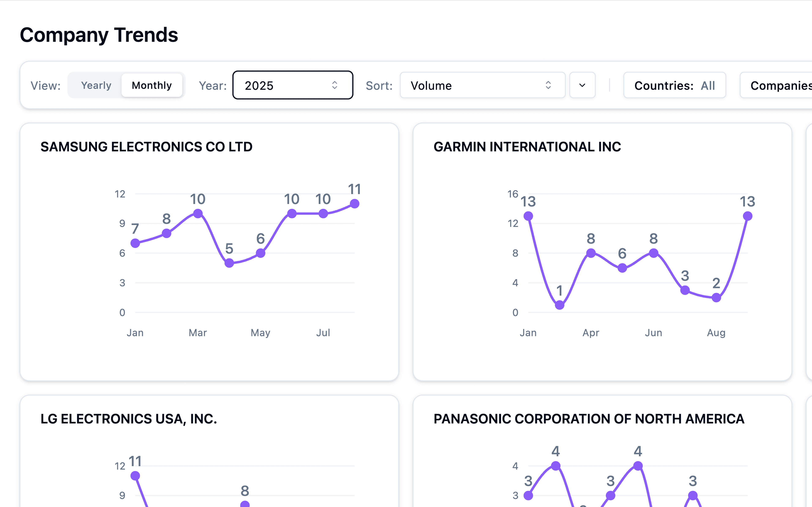Image resolution: width=812 pixels, height=507 pixels.
Task: Click the LG Electronics USA, Inc. card title
Action: click(129, 419)
